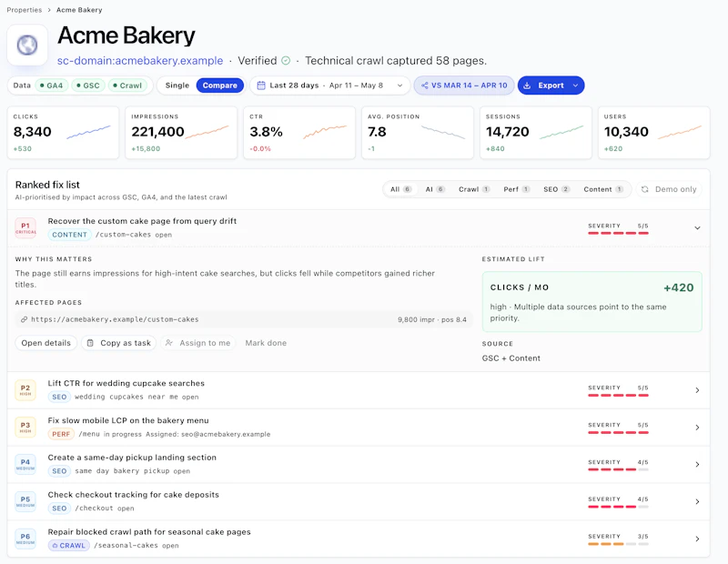Image resolution: width=728 pixels, height=564 pixels.
Task: Click the P3 high priority badge
Action: click(x=25, y=427)
